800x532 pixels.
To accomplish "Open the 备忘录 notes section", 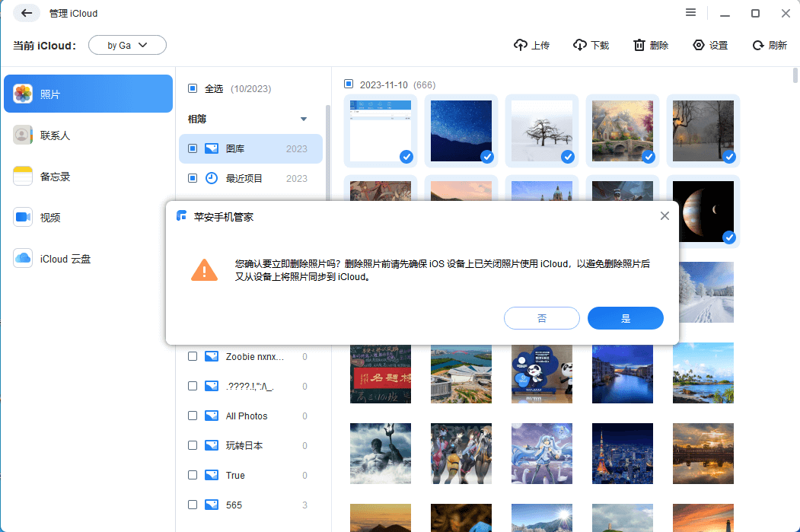I will pyautogui.click(x=88, y=175).
